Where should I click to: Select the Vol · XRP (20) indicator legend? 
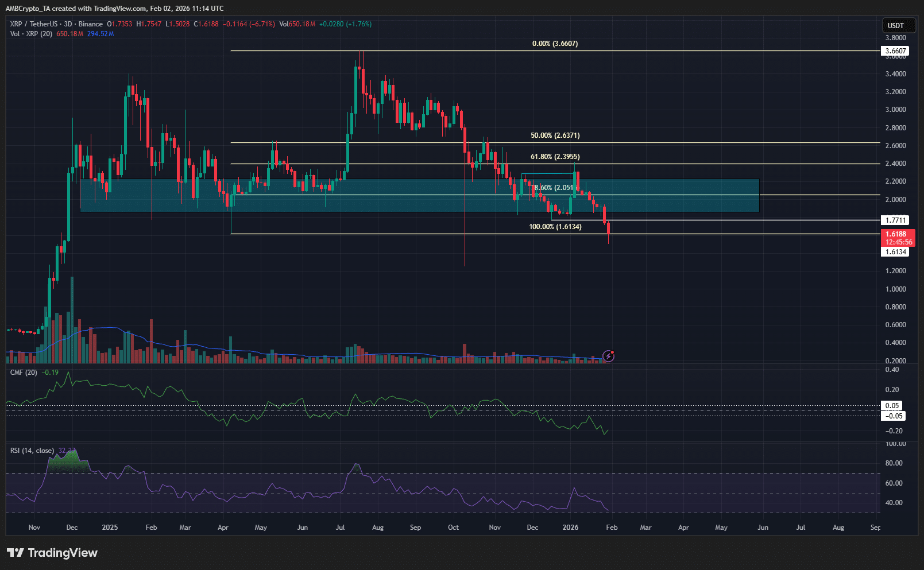(x=31, y=34)
